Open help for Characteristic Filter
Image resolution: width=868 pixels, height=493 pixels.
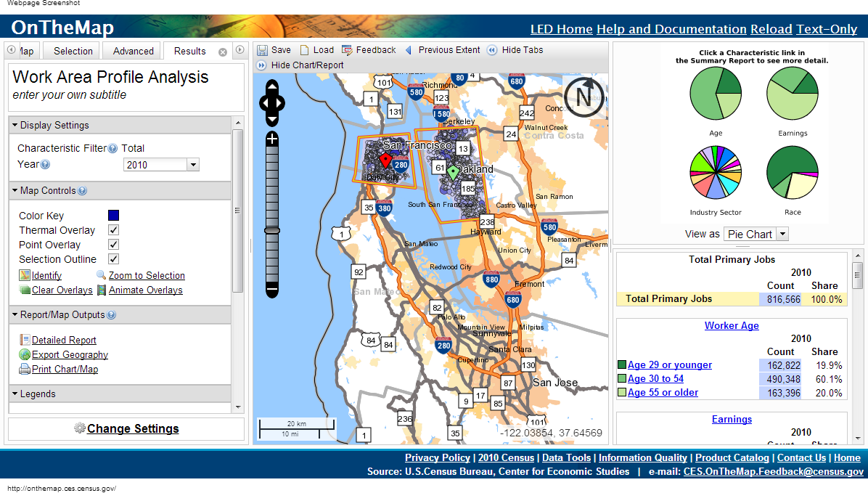tap(113, 148)
